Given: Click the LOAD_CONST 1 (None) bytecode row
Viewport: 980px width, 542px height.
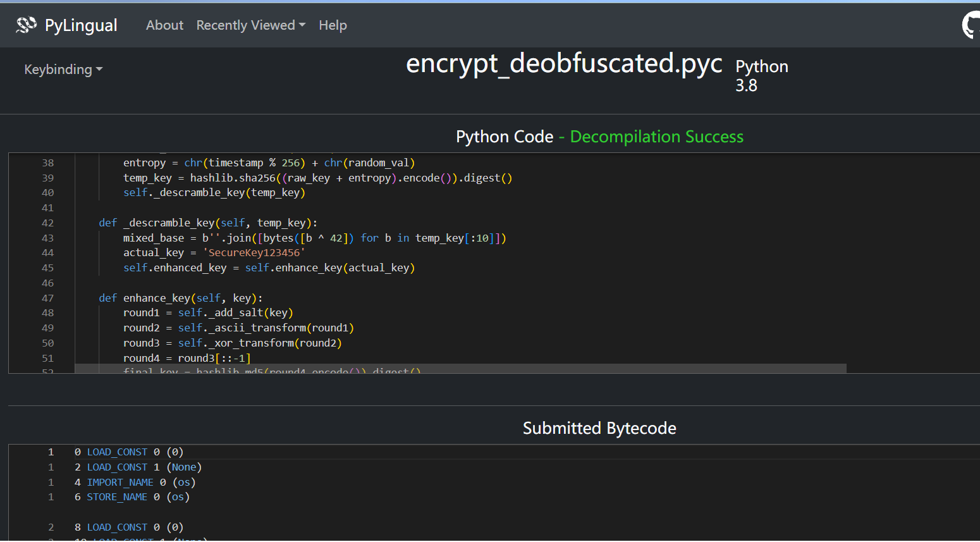Looking at the screenshot, I should 138,467.
